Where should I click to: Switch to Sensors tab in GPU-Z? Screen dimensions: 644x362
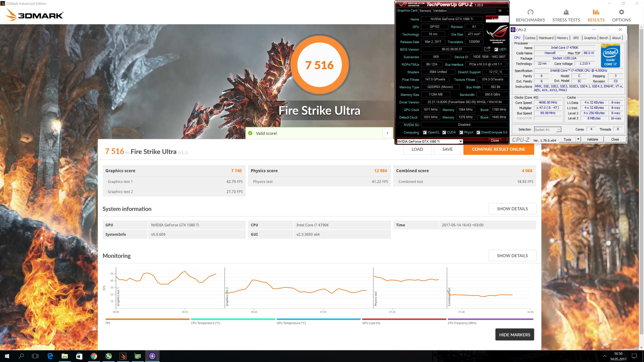click(425, 11)
